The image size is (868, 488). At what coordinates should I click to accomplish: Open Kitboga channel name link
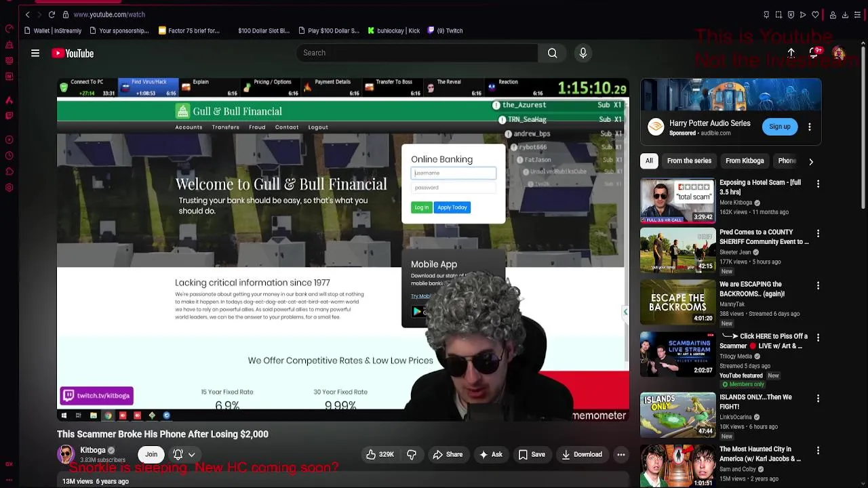[93, 450]
